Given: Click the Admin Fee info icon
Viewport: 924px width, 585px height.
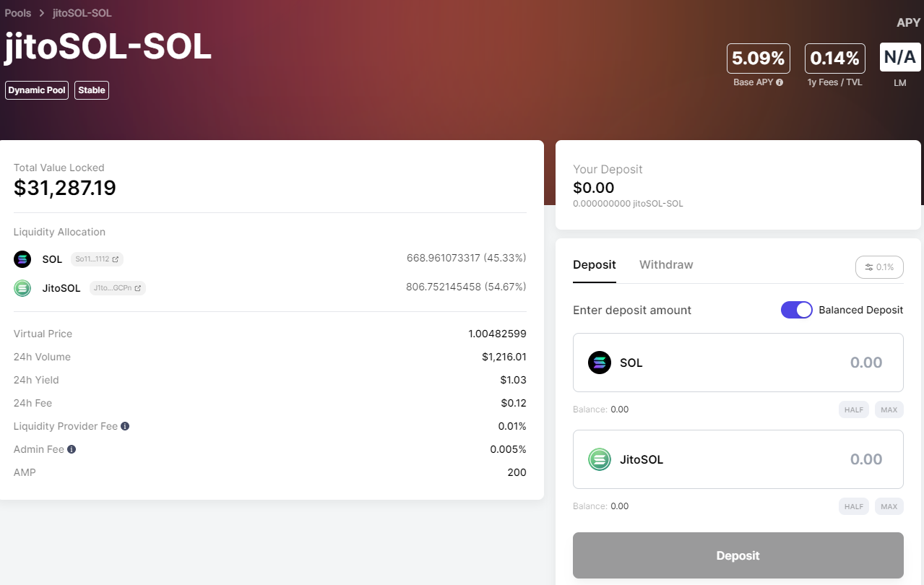Looking at the screenshot, I should pyautogui.click(x=72, y=449).
